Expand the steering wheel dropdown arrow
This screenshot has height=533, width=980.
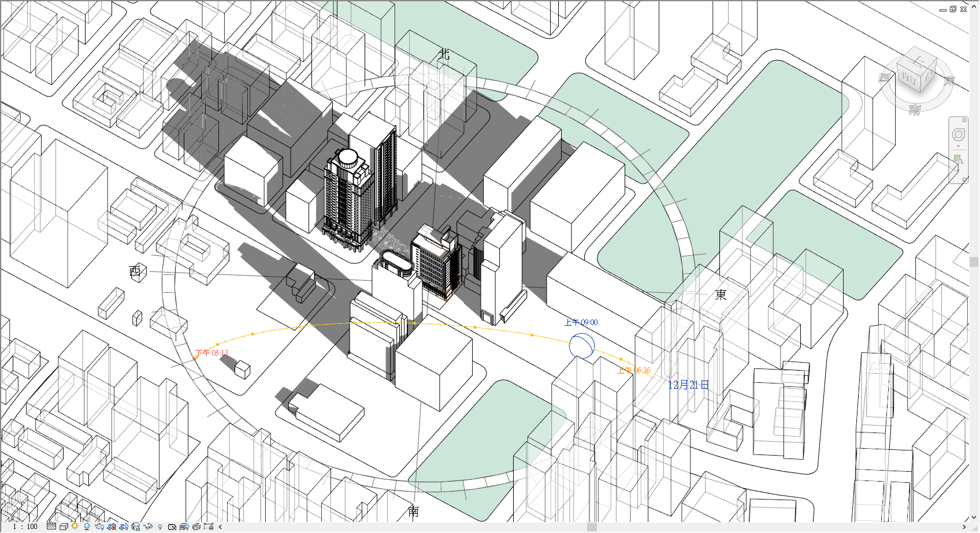click(x=958, y=146)
